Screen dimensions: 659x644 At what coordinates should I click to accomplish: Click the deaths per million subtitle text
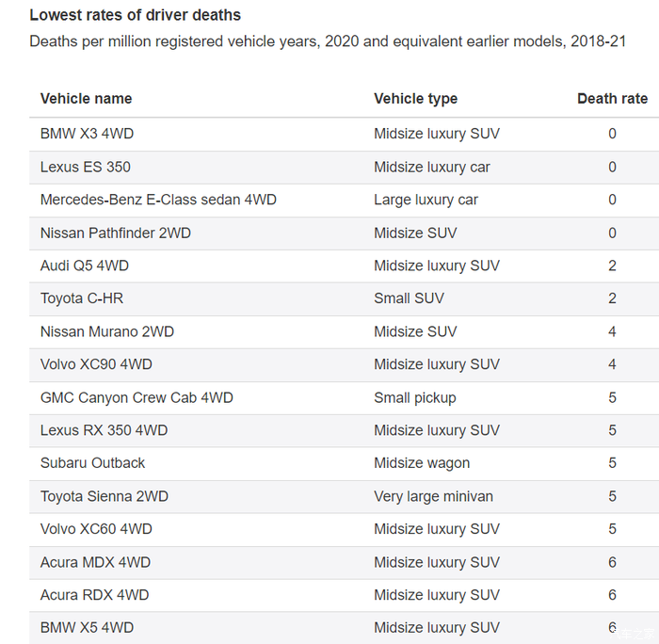328,41
